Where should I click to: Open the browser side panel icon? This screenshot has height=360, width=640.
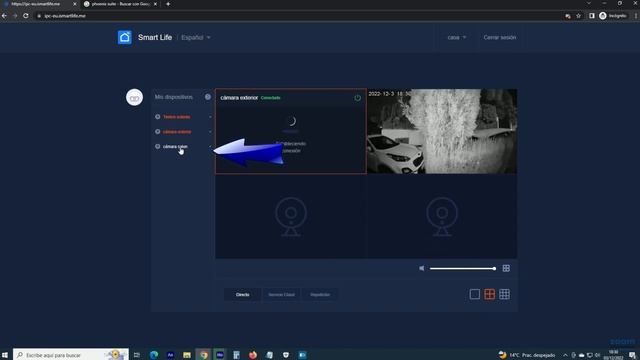tap(591, 16)
